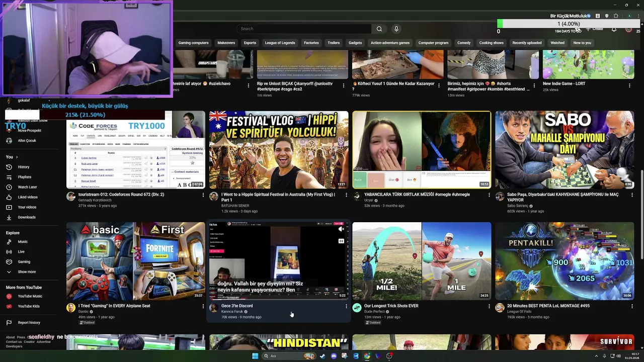Open options for I Tried Gaming video
Screen dimensions: 644x362
point(203,306)
